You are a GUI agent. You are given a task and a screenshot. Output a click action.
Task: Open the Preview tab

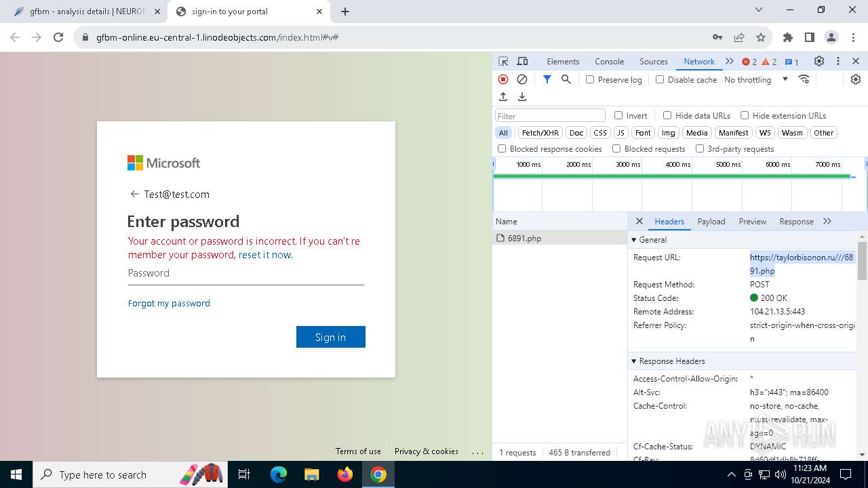click(x=753, y=222)
